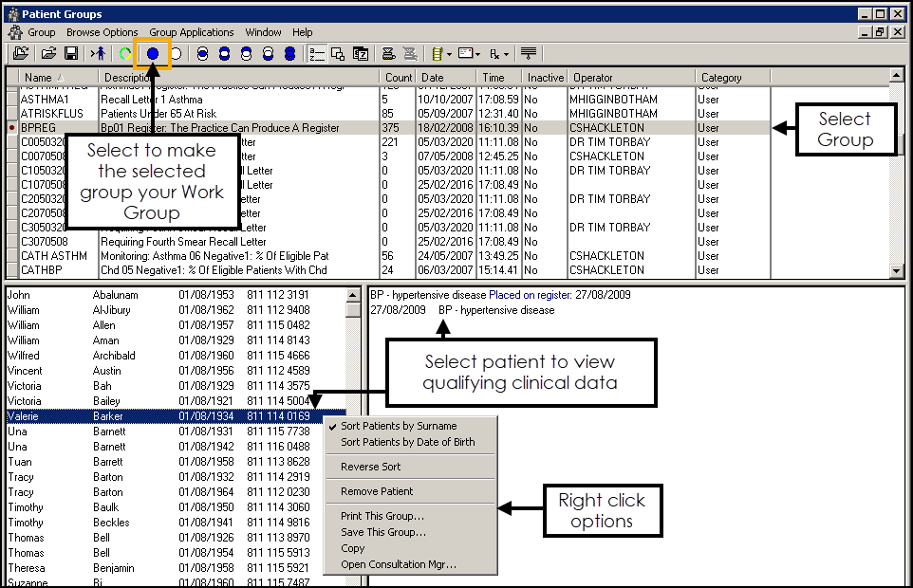Open the Group Applications menu
Viewport: 913px width, 588px height.
click(192, 32)
